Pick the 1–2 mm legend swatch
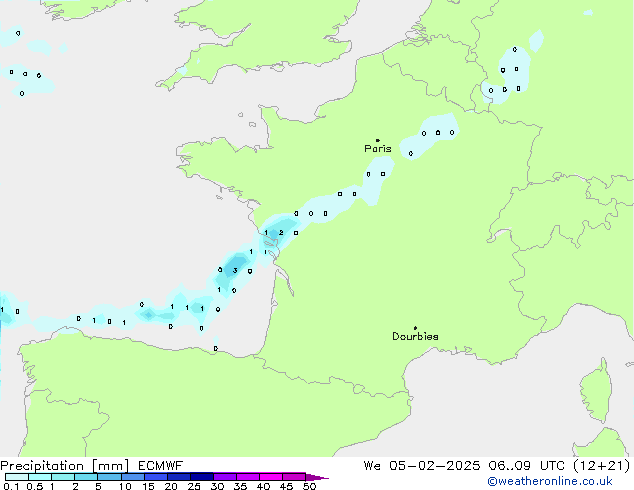Screen dimensions: 634x490 click(63, 477)
